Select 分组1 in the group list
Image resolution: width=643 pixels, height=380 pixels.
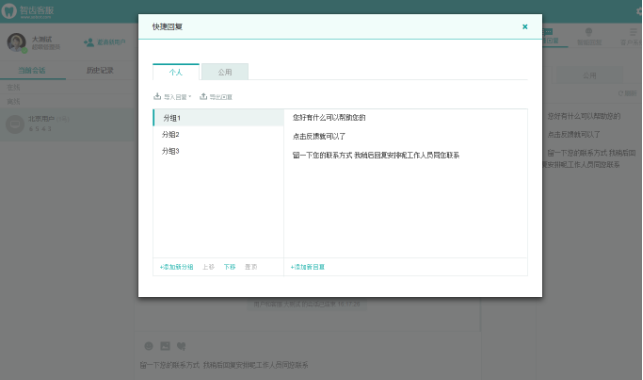(x=218, y=118)
